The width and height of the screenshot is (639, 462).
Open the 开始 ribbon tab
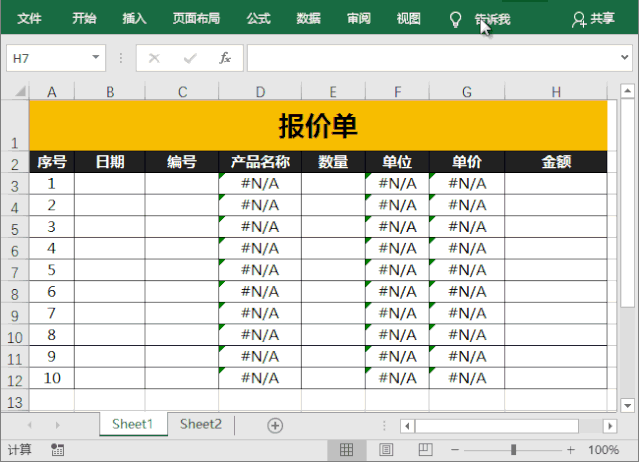(x=84, y=19)
